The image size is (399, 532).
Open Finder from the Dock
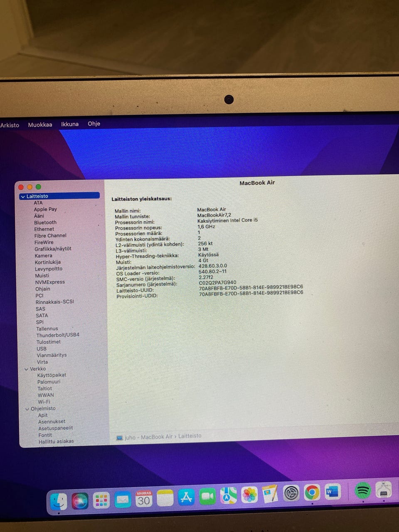pos(59,501)
